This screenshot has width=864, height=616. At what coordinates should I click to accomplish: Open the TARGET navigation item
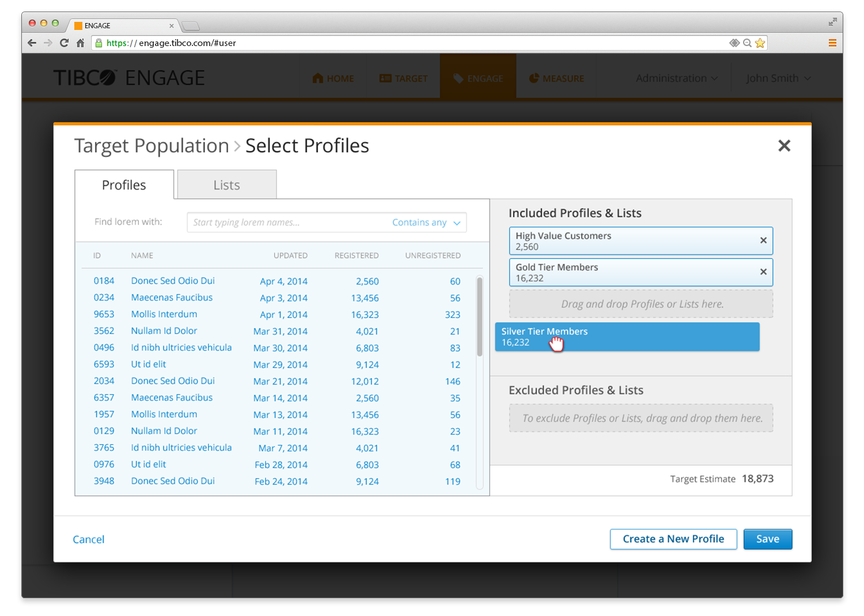tap(403, 78)
